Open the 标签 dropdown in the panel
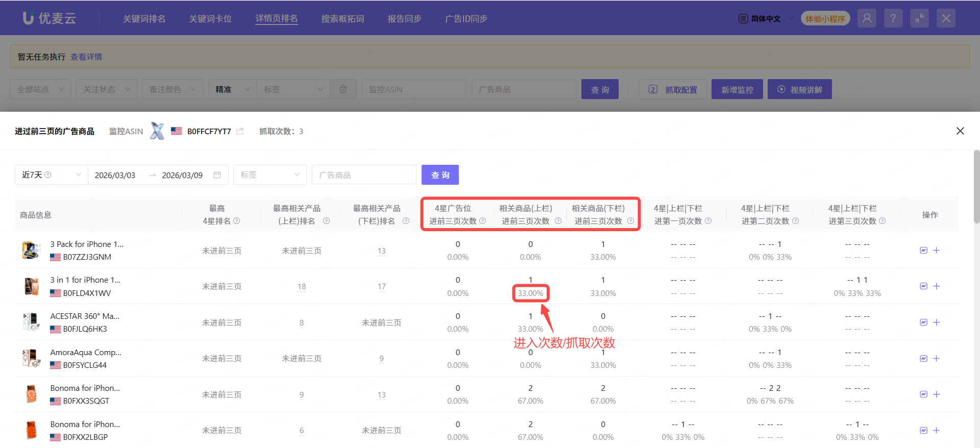Screen dimensions: 980x448 (270, 175)
